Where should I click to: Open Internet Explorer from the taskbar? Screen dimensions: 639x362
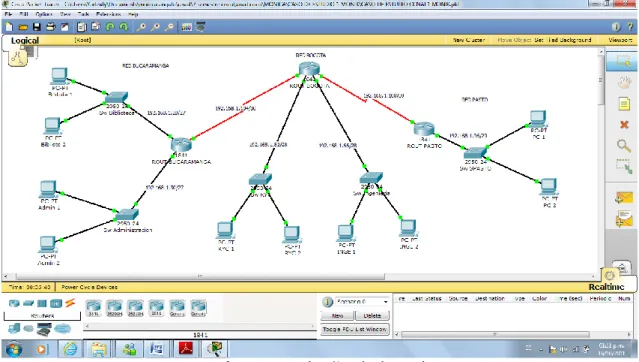pyautogui.click(x=70, y=349)
